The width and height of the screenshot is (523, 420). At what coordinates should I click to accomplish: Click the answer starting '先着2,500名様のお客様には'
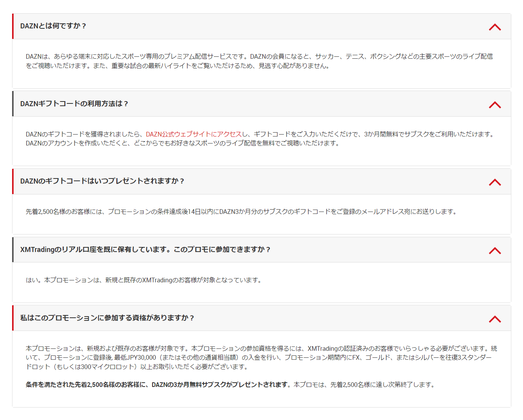click(241, 212)
